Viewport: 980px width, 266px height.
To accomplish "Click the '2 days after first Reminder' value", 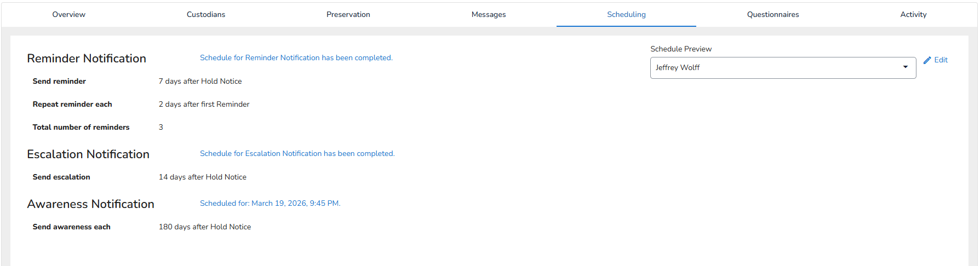I will 204,105.
